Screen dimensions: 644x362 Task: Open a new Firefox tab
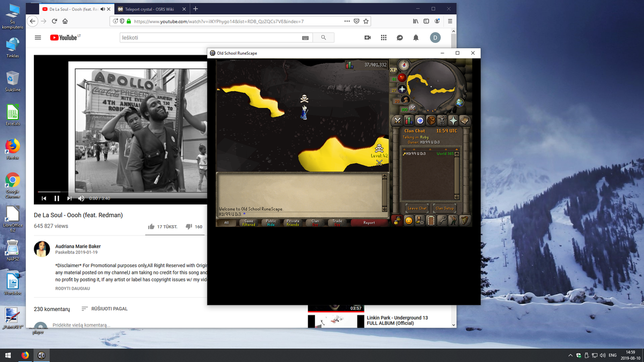click(x=195, y=9)
